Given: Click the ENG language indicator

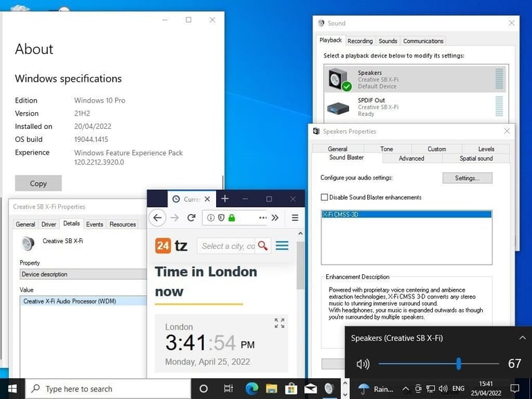Looking at the screenshot, I should [459, 389].
